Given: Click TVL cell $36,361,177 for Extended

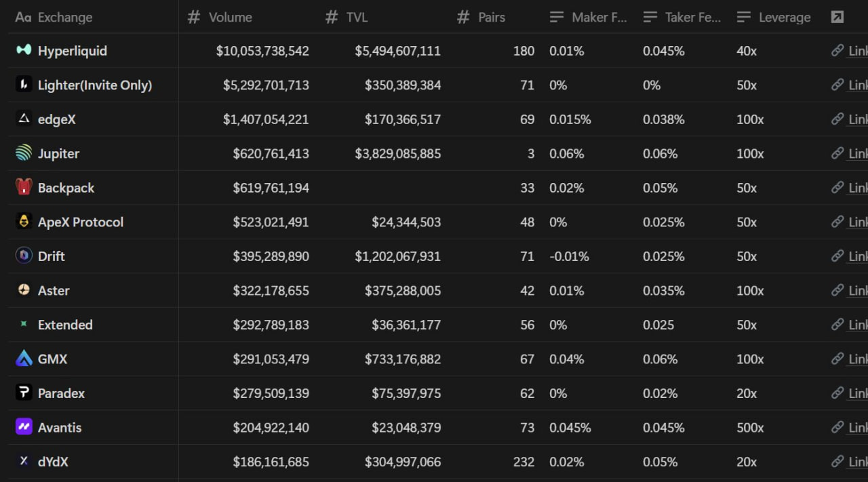Looking at the screenshot, I should 406,325.
